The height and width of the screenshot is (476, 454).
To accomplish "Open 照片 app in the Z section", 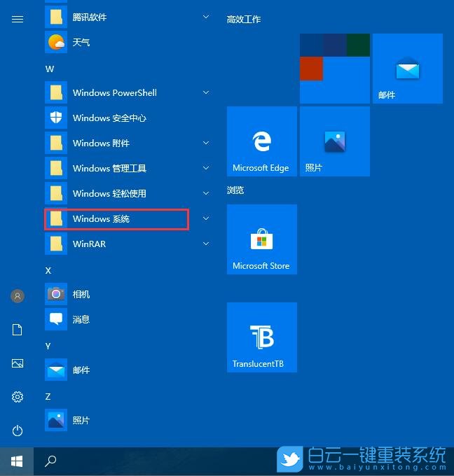I will coord(128,420).
